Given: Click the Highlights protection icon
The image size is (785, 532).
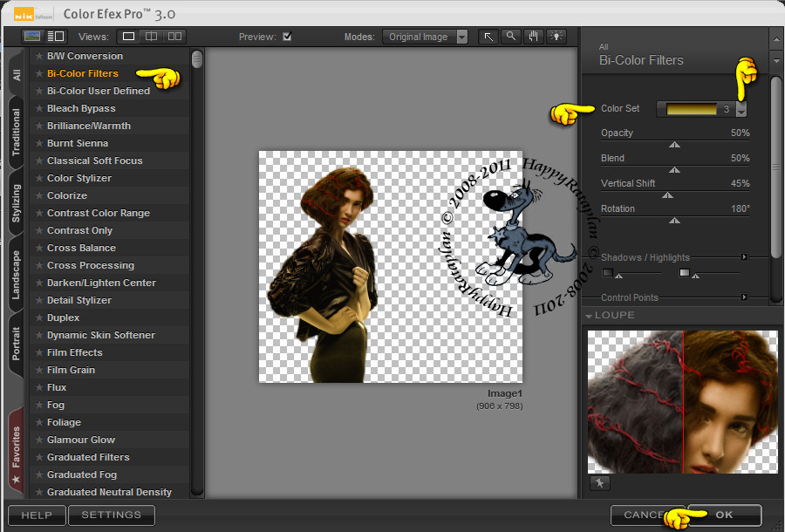Looking at the screenshot, I should click(685, 273).
